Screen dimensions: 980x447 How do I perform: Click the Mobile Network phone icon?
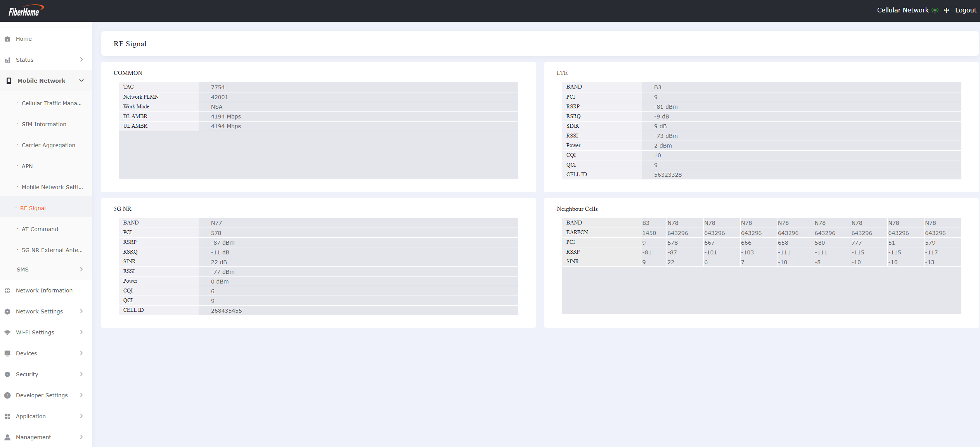click(x=9, y=81)
